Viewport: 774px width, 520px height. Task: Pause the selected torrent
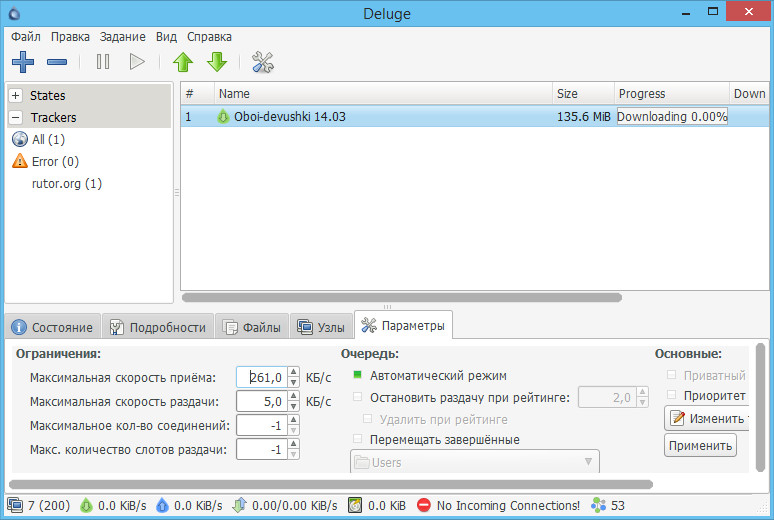(x=103, y=62)
